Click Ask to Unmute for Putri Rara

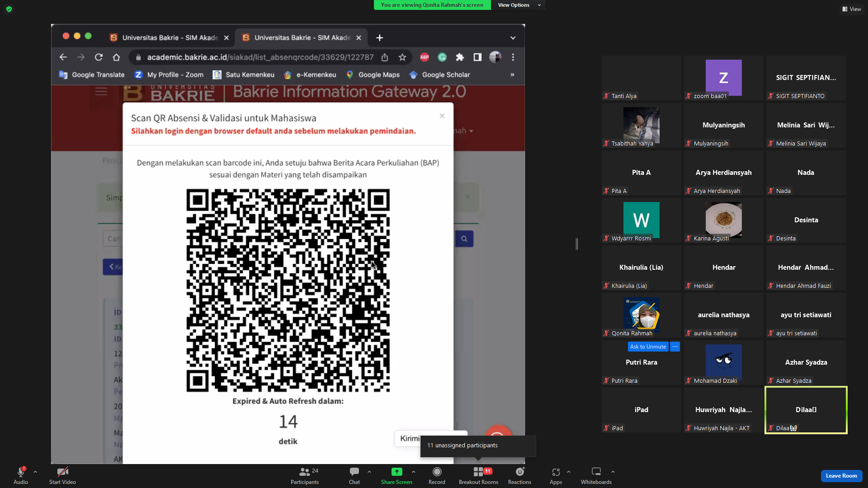[648, 347]
